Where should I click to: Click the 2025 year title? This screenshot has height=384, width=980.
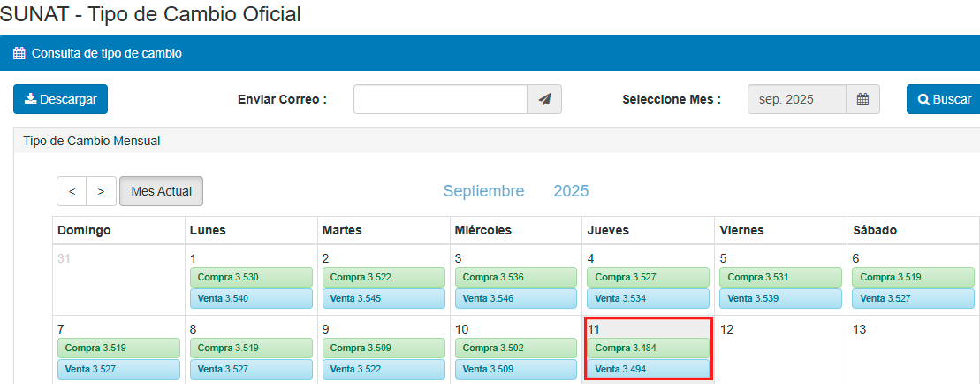click(571, 191)
